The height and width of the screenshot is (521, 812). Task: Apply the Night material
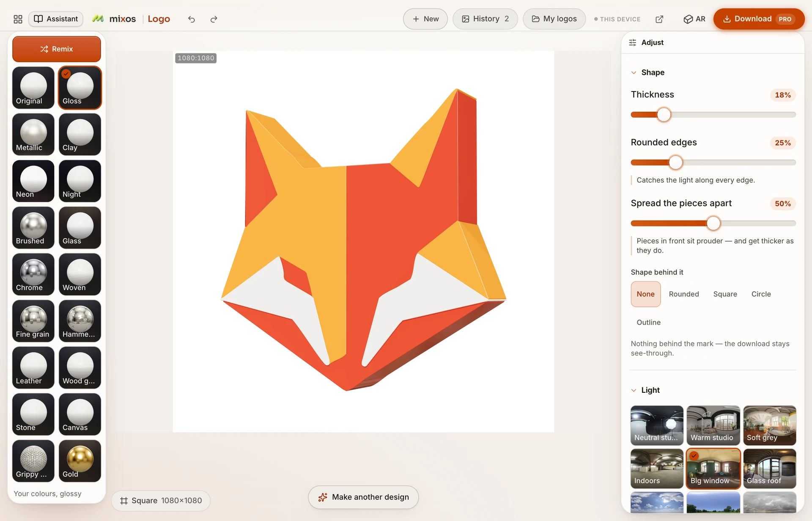(80, 181)
